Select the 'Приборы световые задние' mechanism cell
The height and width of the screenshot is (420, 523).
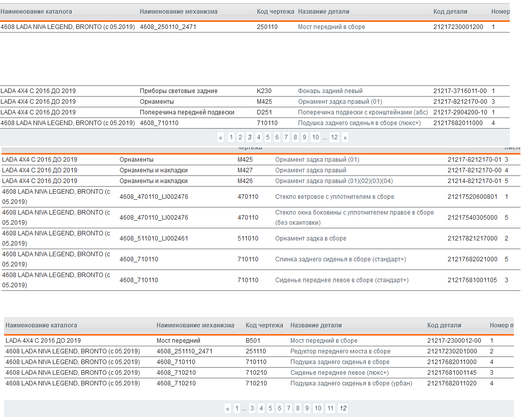(x=179, y=91)
